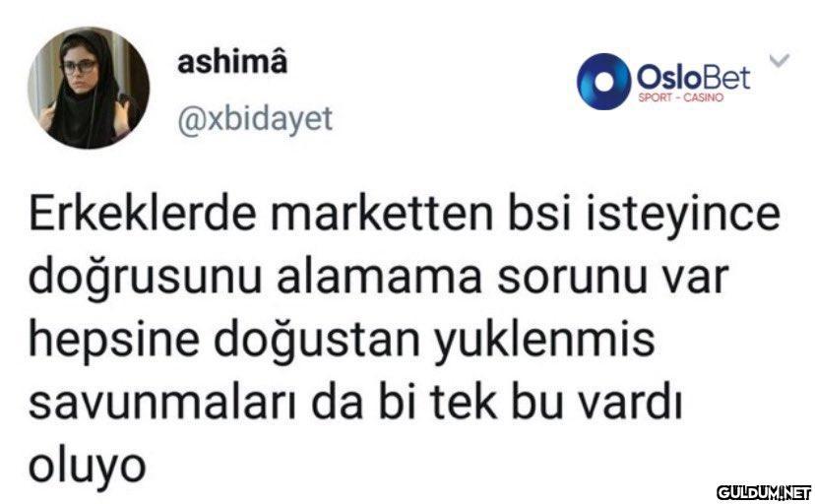Expand the tweet options chevron
Viewport: 815px width, 504px height.
(x=780, y=60)
